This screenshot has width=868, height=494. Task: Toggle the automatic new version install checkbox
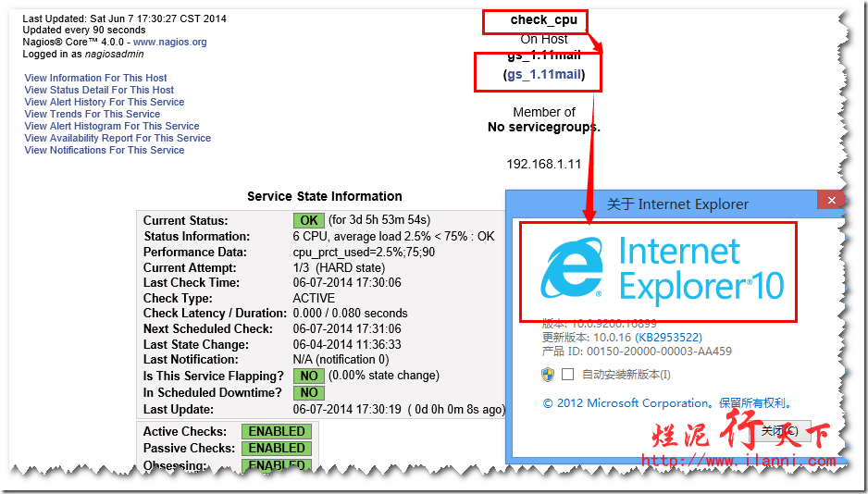point(567,375)
